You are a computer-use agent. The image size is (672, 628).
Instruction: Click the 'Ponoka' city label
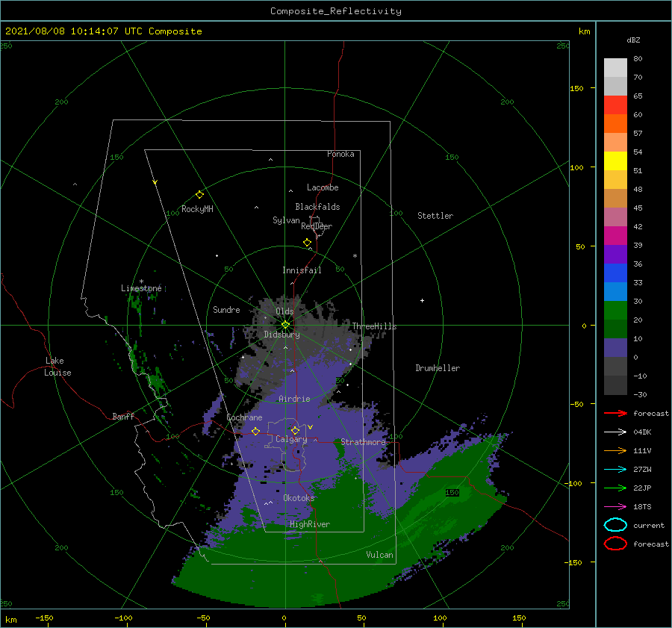(340, 154)
